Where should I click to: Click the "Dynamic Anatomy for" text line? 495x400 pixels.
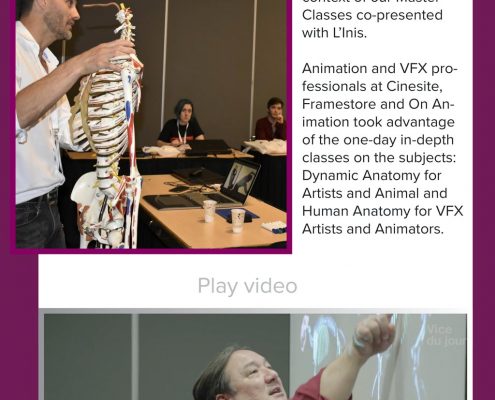[x=372, y=175]
